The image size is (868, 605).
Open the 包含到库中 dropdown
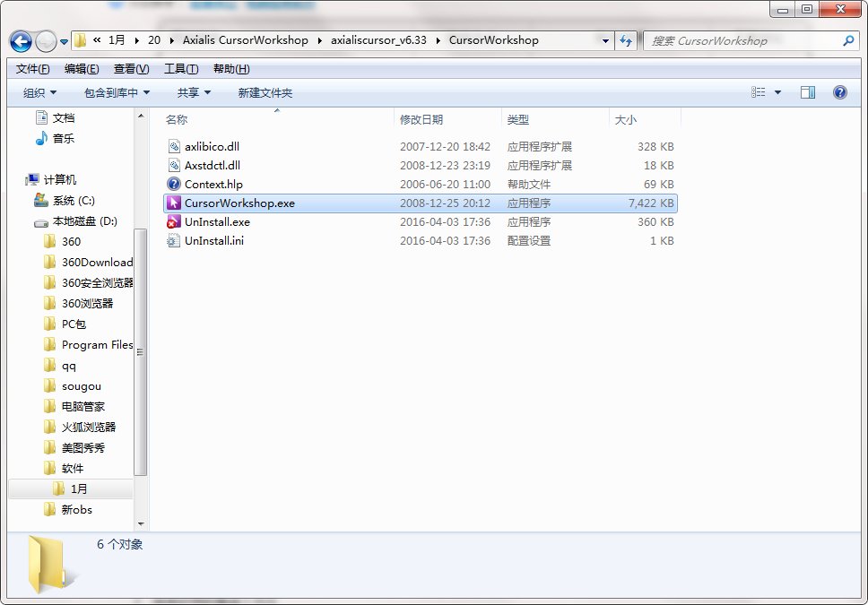click(117, 92)
